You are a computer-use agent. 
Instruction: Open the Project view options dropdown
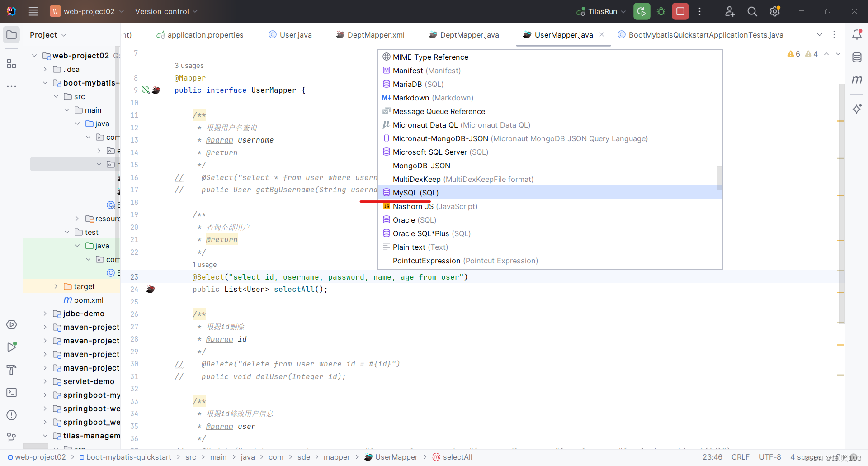coord(48,35)
